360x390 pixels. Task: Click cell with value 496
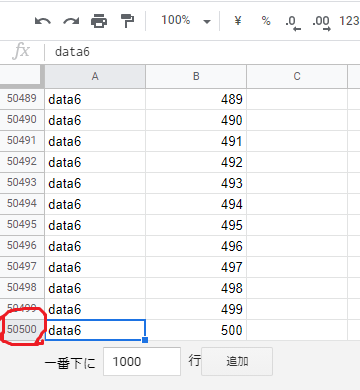tap(196, 246)
